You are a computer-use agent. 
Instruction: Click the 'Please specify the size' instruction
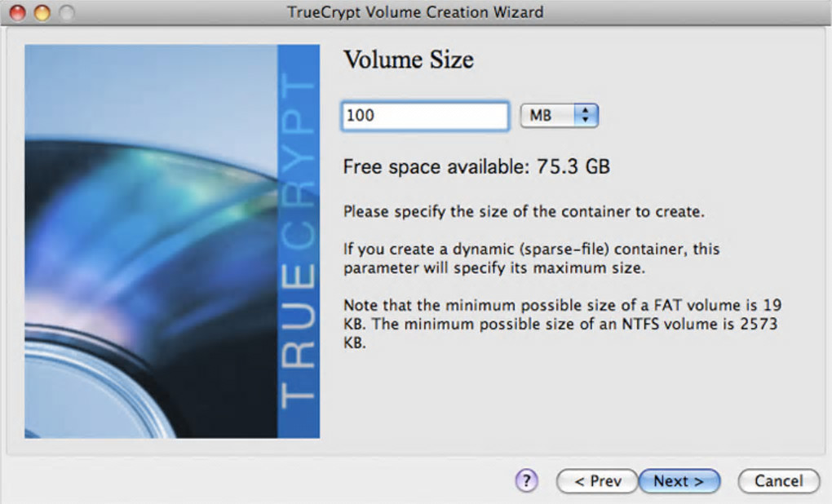524,212
